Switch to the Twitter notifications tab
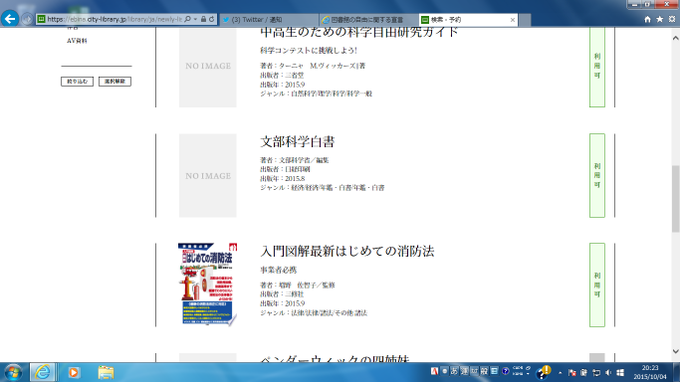Screen dimensions: 680x382 (x=269, y=20)
